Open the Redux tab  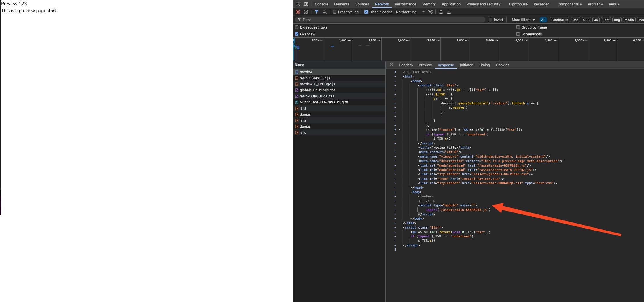pos(614,4)
